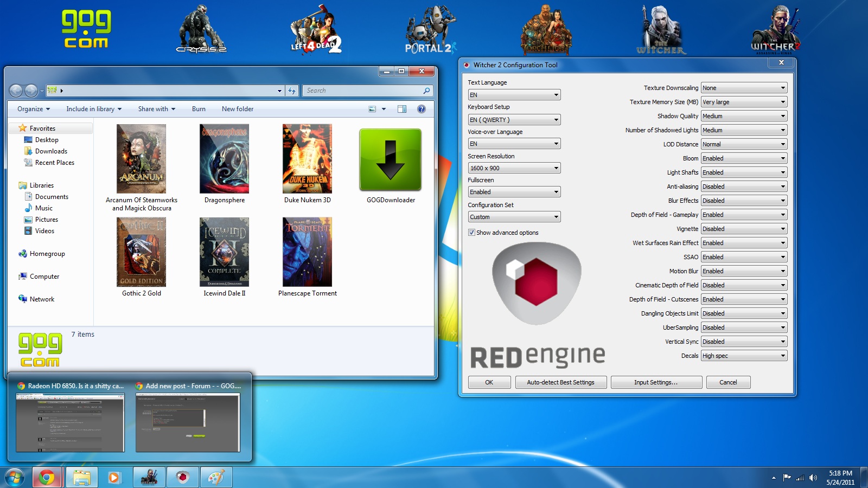
Task: Open the Icewind Dale II game icon
Action: coord(224,252)
